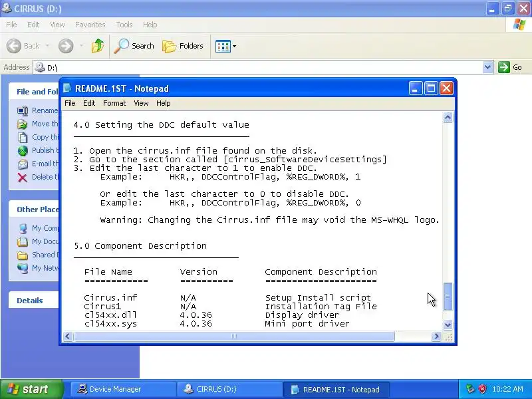Open the Explorer window's File menu
The image size is (532, 399).
pyautogui.click(x=11, y=25)
